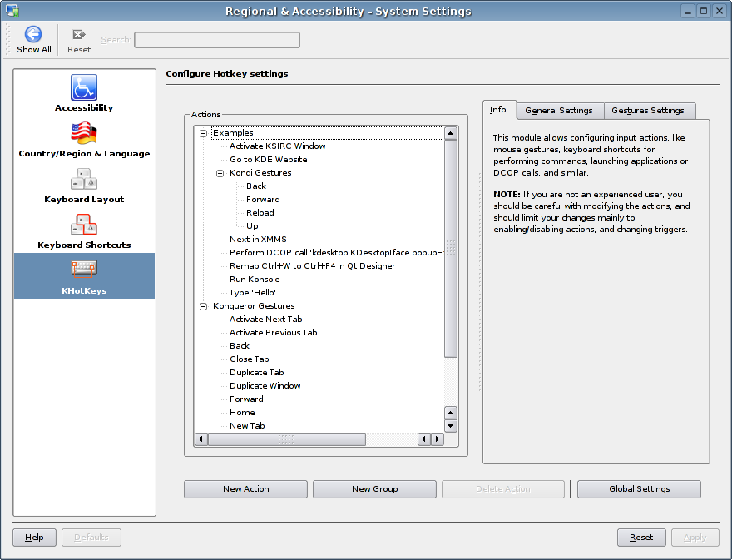The height and width of the screenshot is (560, 732).
Task: Select Back under Konqi Gestures
Action: tap(256, 186)
